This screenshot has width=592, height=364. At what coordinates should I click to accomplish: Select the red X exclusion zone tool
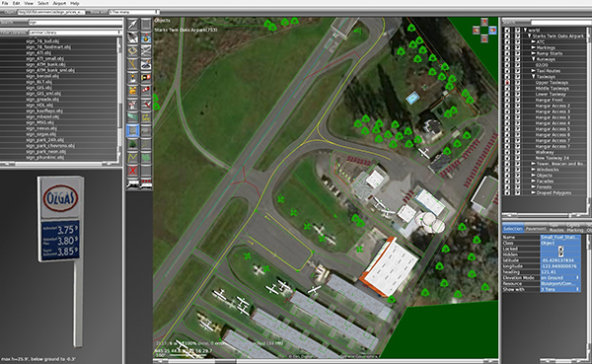point(132,171)
